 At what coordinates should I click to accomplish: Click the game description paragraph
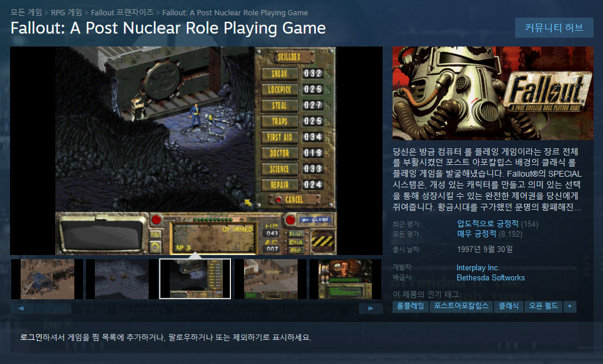487,179
